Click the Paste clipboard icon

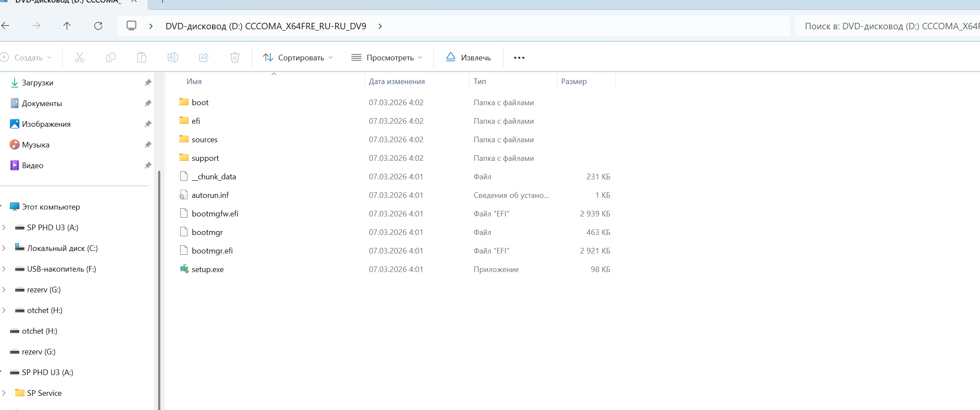142,57
